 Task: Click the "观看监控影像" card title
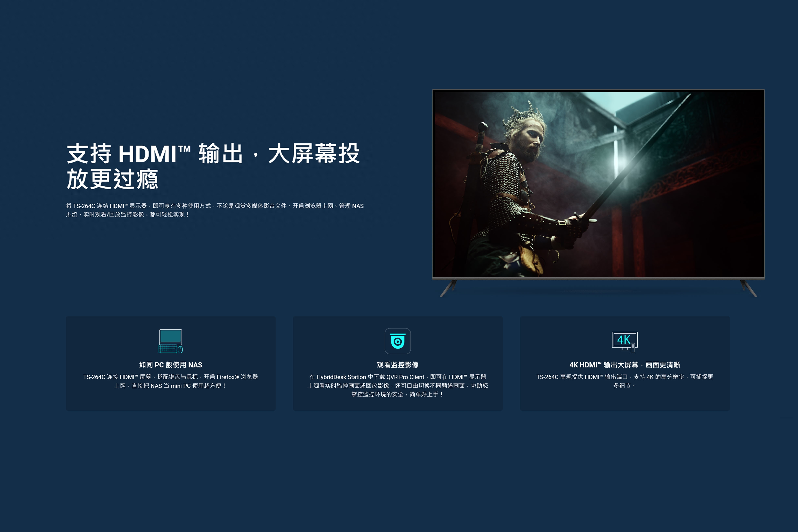coord(398,365)
